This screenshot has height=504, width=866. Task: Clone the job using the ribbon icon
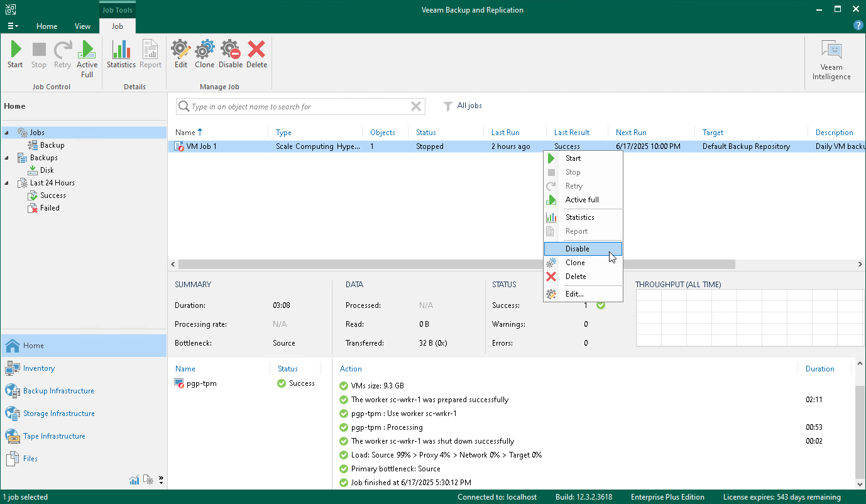[205, 55]
